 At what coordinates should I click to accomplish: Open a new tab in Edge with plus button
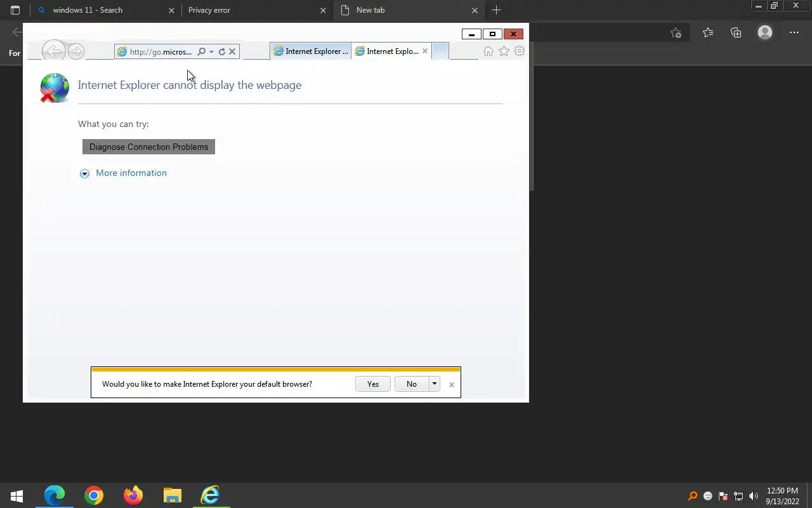tap(496, 10)
